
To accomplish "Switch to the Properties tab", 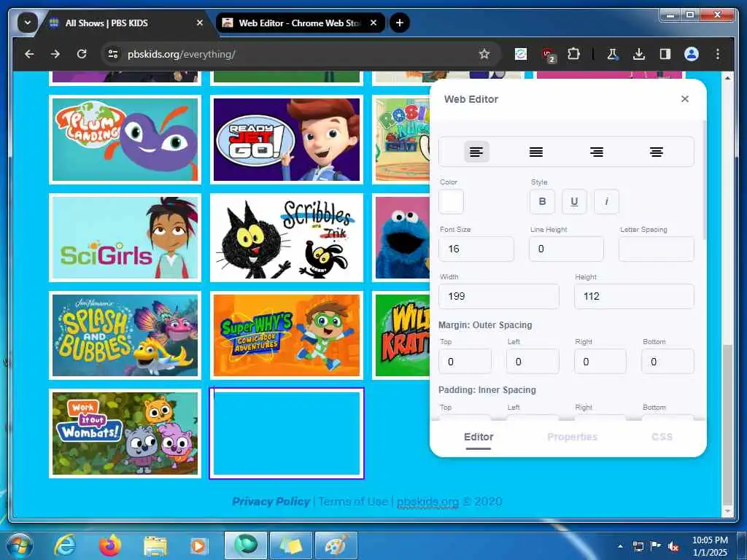I will point(572,437).
